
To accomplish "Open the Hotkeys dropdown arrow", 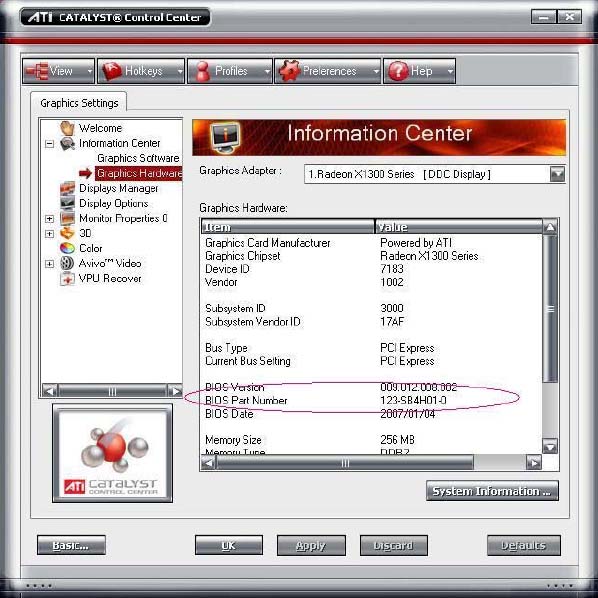I will (180, 71).
